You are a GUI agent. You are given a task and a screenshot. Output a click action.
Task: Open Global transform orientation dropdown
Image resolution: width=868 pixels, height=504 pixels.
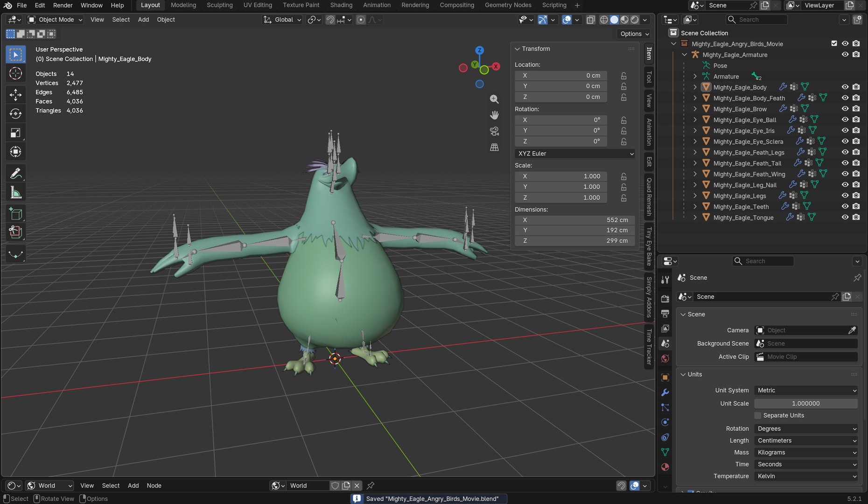(283, 20)
